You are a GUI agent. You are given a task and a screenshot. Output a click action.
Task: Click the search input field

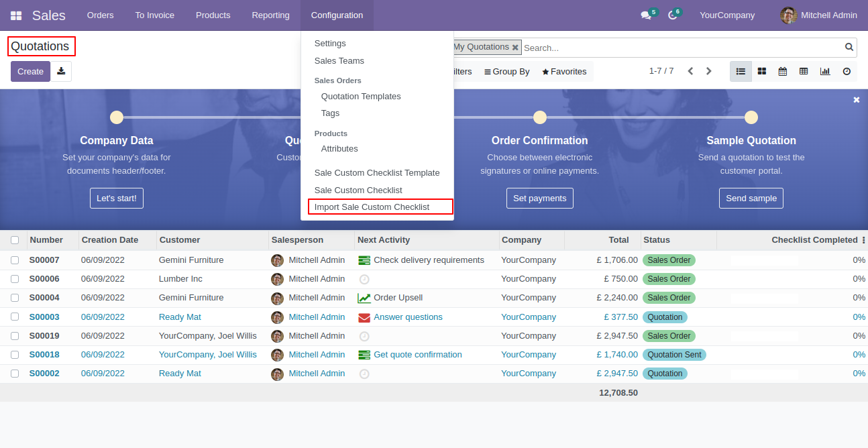[682, 48]
